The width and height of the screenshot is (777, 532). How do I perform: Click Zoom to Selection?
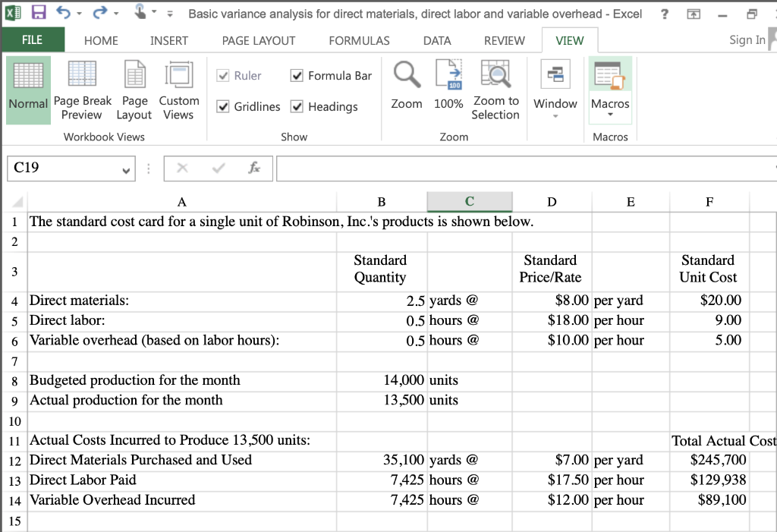click(x=495, y=90)
